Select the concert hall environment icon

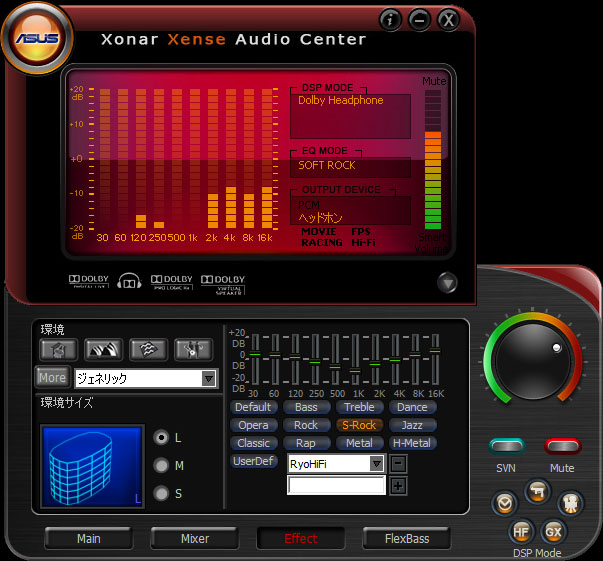pyautogui.click(x=103, y=350)
